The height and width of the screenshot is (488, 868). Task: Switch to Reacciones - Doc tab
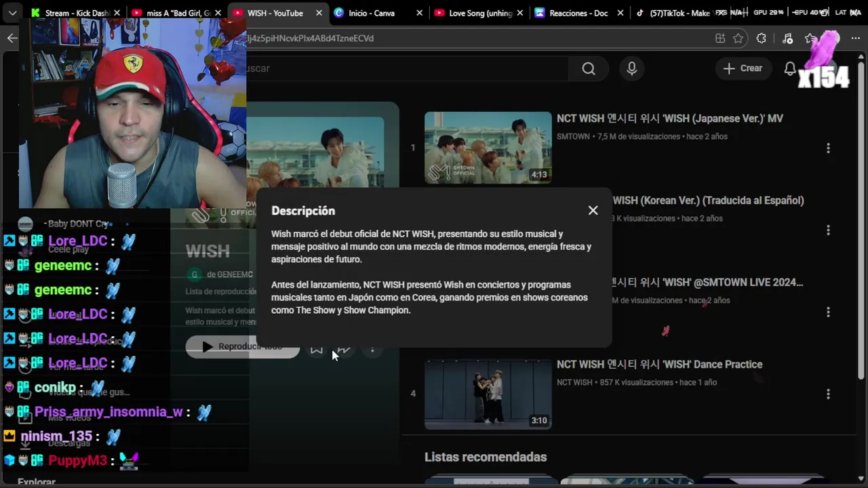tap(572, 13)
